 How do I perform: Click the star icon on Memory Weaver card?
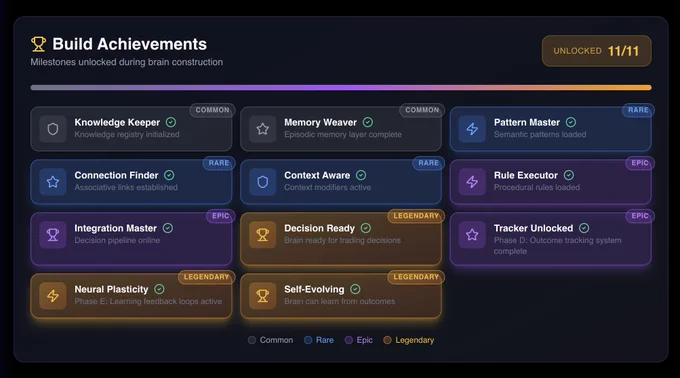(262, 129)
